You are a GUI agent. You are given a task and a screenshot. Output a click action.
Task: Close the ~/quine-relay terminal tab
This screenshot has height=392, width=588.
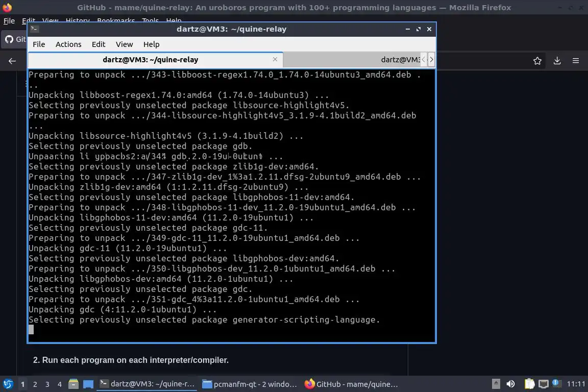pos(275,59)
